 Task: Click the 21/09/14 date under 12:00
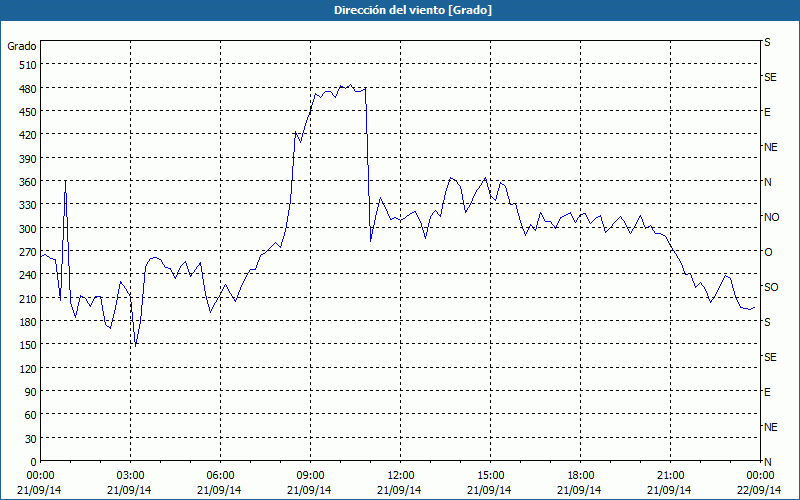399,490
